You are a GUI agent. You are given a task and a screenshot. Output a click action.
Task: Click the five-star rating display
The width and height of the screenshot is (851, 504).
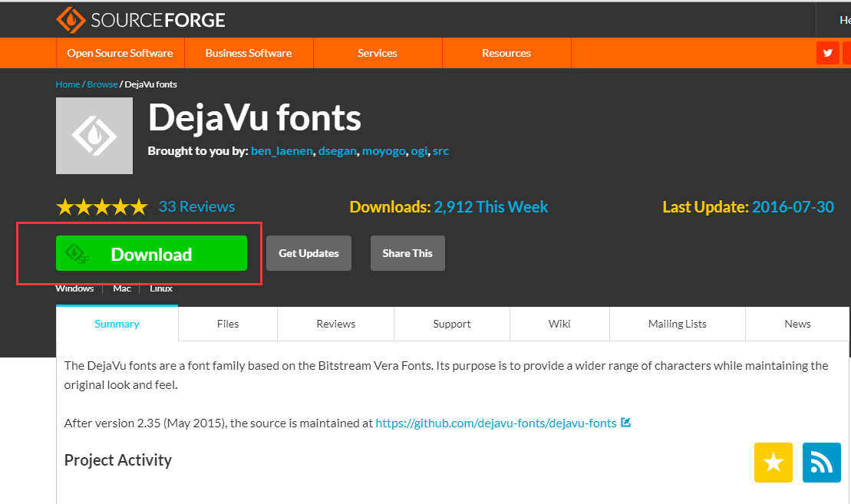coord(101,206)
